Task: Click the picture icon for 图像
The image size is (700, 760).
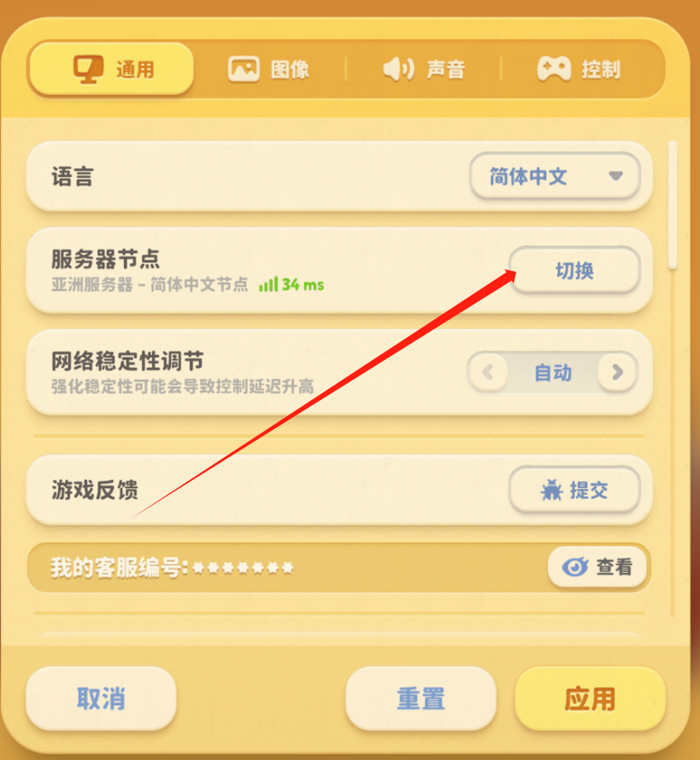Action: [x=244, y=69]
